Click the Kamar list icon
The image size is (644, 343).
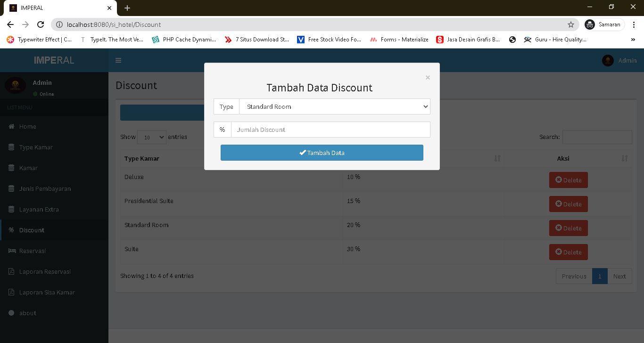(x=11, y=168)
